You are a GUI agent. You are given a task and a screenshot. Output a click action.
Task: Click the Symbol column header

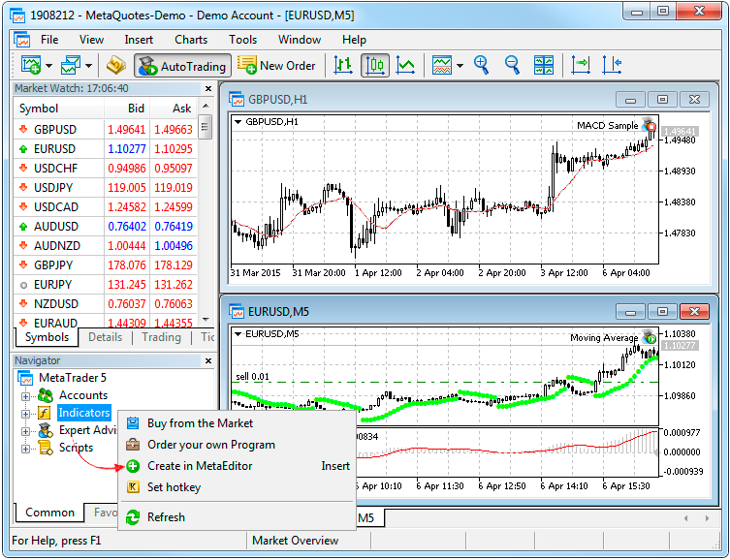click(x=58, y=109)
